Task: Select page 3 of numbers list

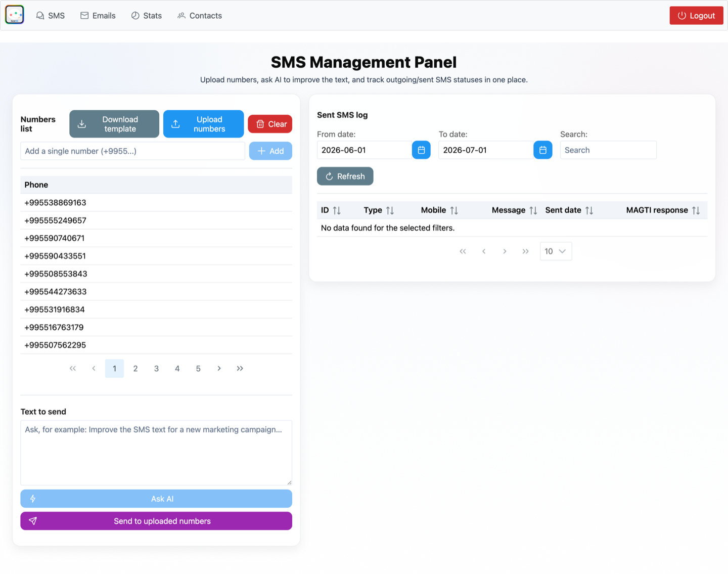Action: [x=156, y=369]
